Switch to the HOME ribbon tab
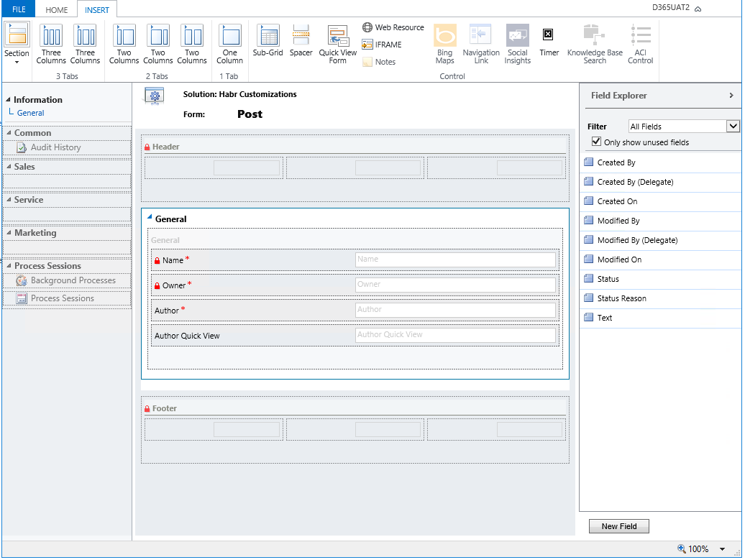 pyautogui.click(x=56, y=9)
